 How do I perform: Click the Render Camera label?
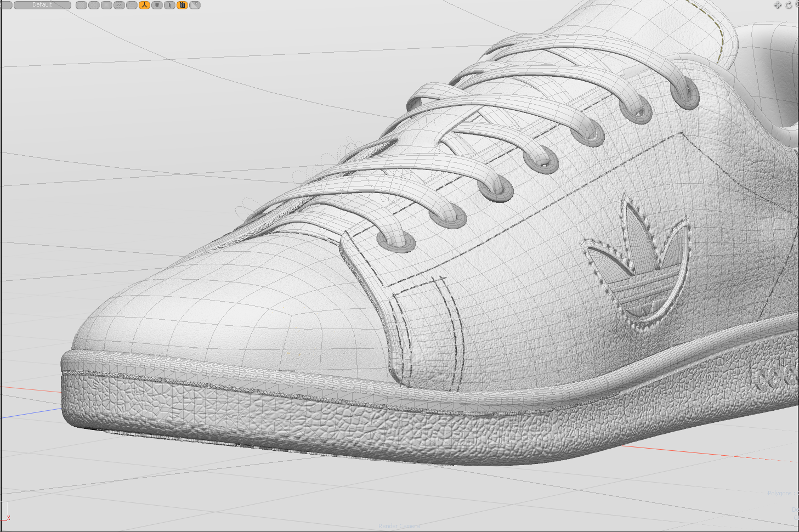point(399,526)
